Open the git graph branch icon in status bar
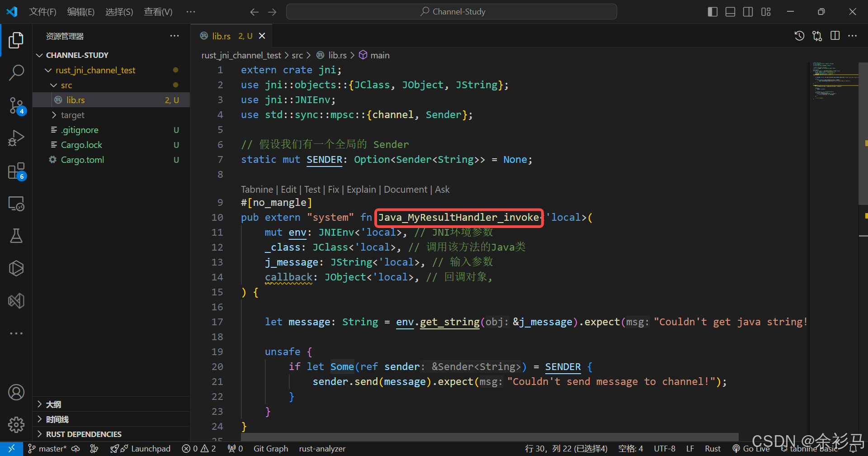 coord(94,448)
